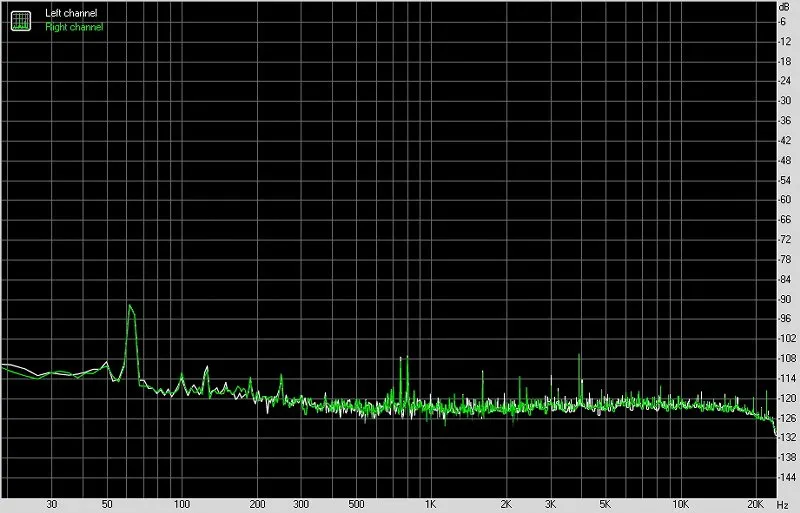The image size is (800, 513).
Task: Click the '3K' frequency axis label
Action: (x=550, y=505)
